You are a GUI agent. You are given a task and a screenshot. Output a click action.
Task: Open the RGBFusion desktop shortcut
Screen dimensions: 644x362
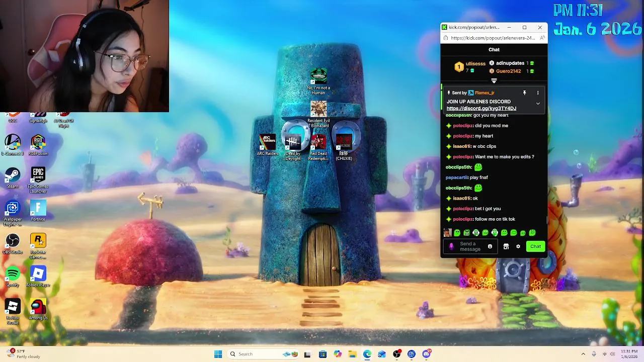[x=38, y=145]
